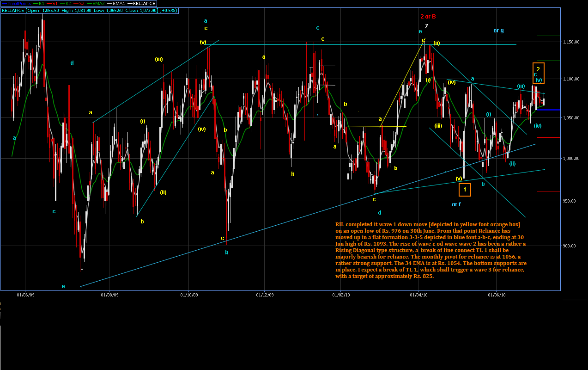
Task: Click the blue pivot marker on price axis
Action: tap(548, 110)
